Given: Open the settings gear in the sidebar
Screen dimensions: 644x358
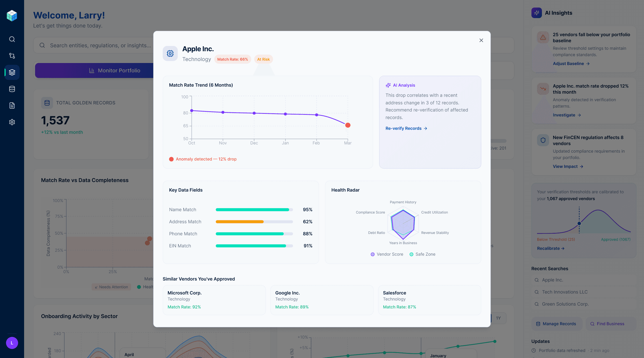Looking at the screenshot, I should (x=12, y=122).
